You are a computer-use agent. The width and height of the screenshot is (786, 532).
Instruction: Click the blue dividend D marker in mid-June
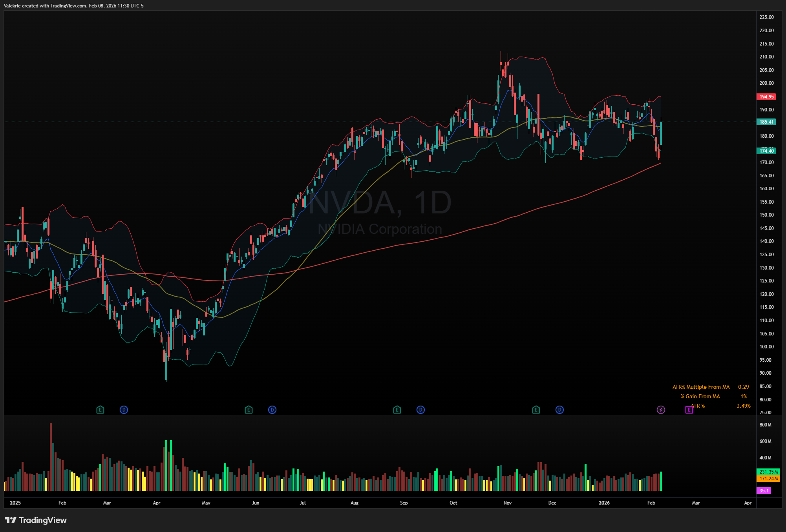coord(272,410)
